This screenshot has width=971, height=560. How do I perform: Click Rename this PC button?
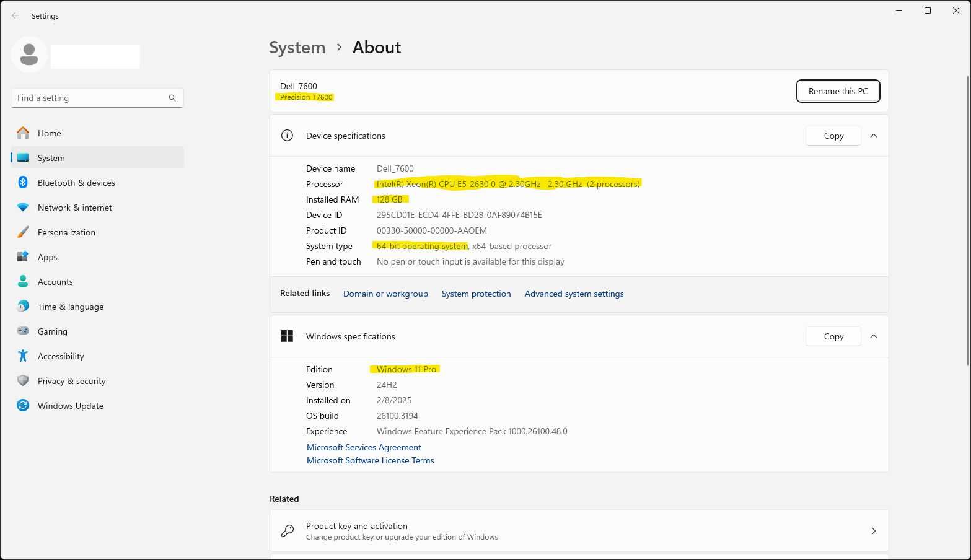pyautogui.click(x=838, y=91)
